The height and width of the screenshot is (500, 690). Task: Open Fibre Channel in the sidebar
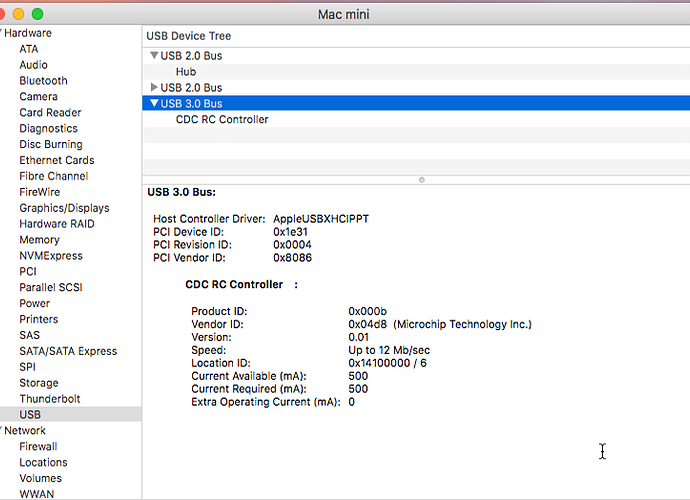54,176
